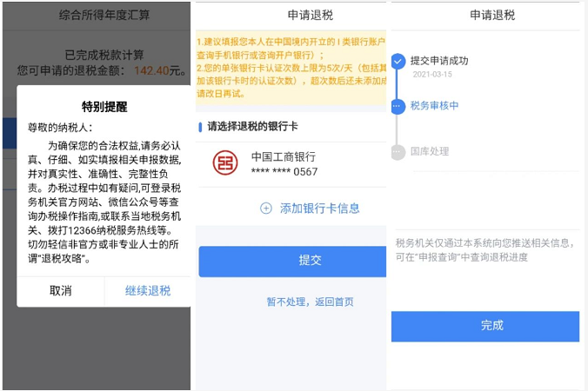Tap the 添加银行卡信息 link text
588x391 pixels.
[x=319, y=209]
